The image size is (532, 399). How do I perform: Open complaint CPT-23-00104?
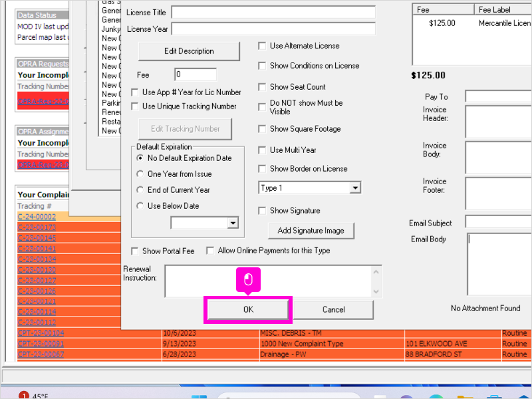click(41, 333)
